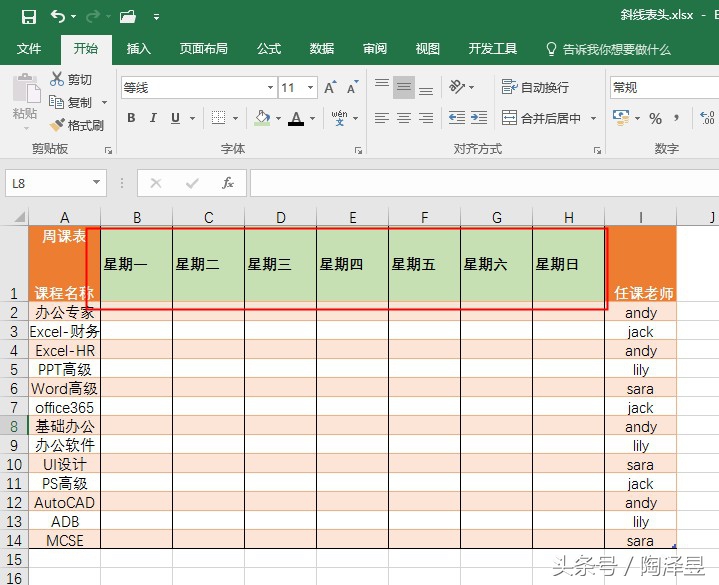Open the number format dropdown showing 常规
This screenshot has height=585, width=719.
[x=664, y=87]
